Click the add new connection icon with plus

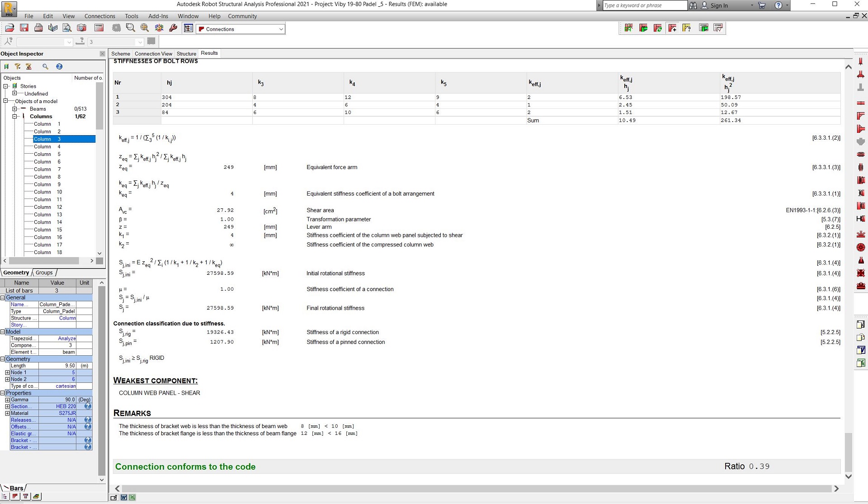(672, 28)
